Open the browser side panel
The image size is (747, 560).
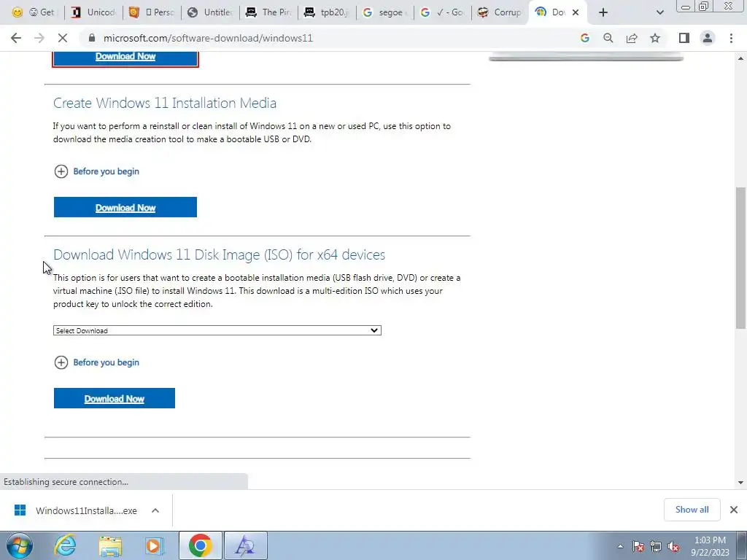click(x=684, y=38)
